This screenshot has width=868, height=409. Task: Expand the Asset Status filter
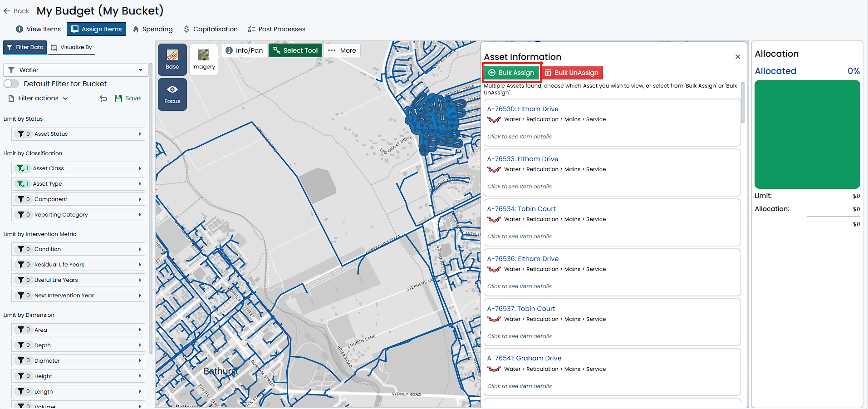tap(78, 134)
